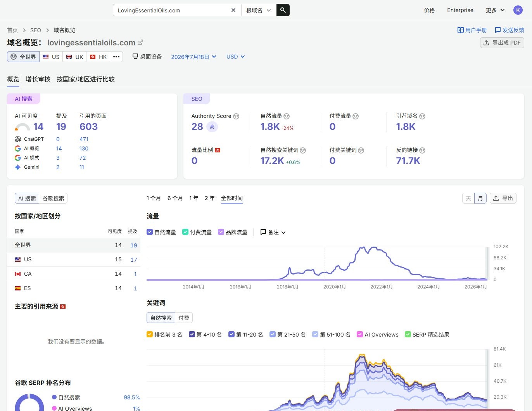Switch to 增长审核 tab
The height and width of the screenshot is (411, 532).
click(38, 79)
